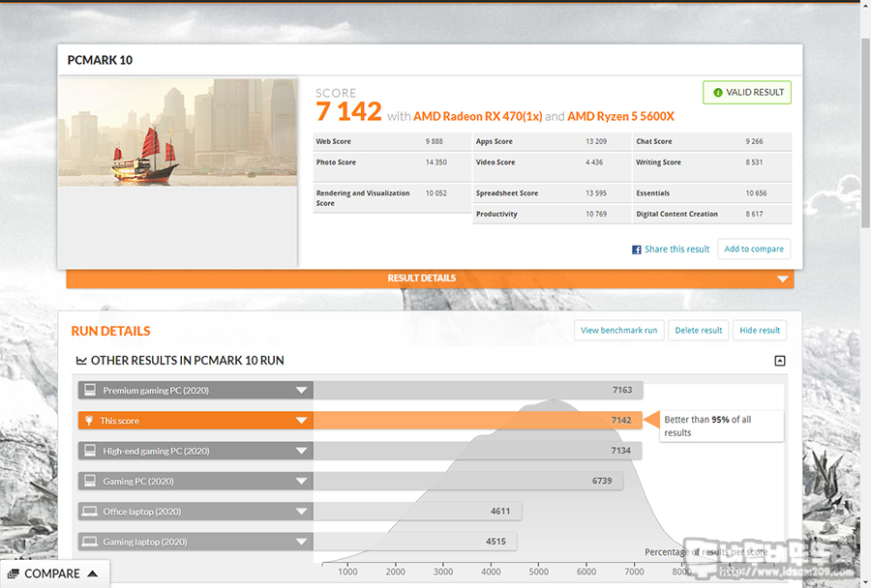
Task: Expand Result Details arrow on orange bar
Action: (782, 279)
